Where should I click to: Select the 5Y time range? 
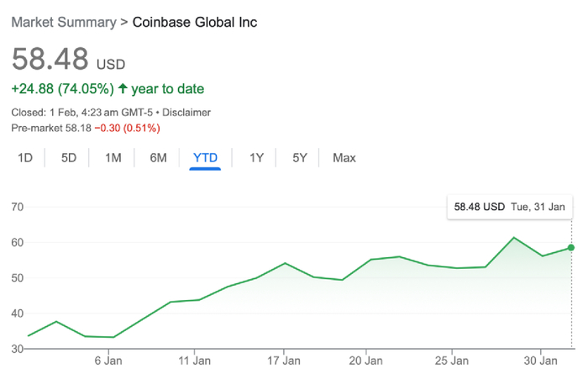pos(300,157)
